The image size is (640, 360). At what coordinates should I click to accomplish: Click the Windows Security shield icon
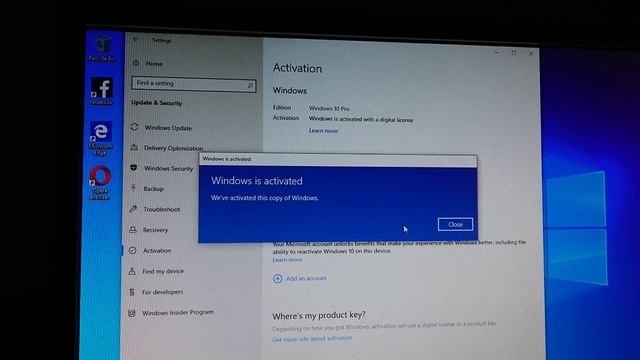coord(133,168)
